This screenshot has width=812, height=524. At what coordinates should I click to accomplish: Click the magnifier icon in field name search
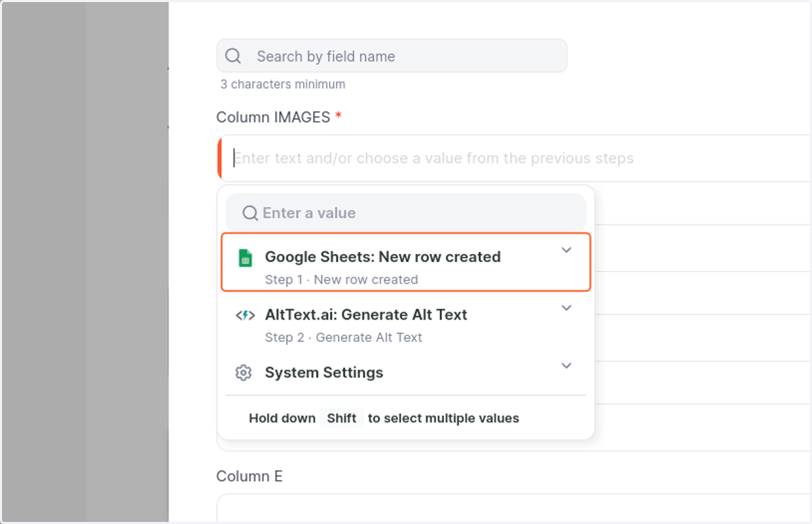point(233,56)
